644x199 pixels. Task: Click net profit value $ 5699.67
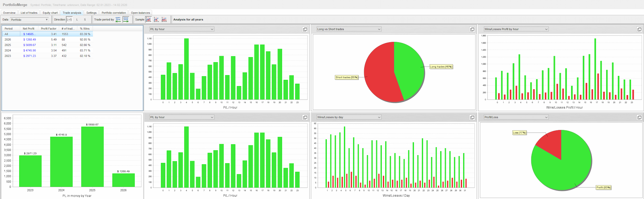click(29, 45)
